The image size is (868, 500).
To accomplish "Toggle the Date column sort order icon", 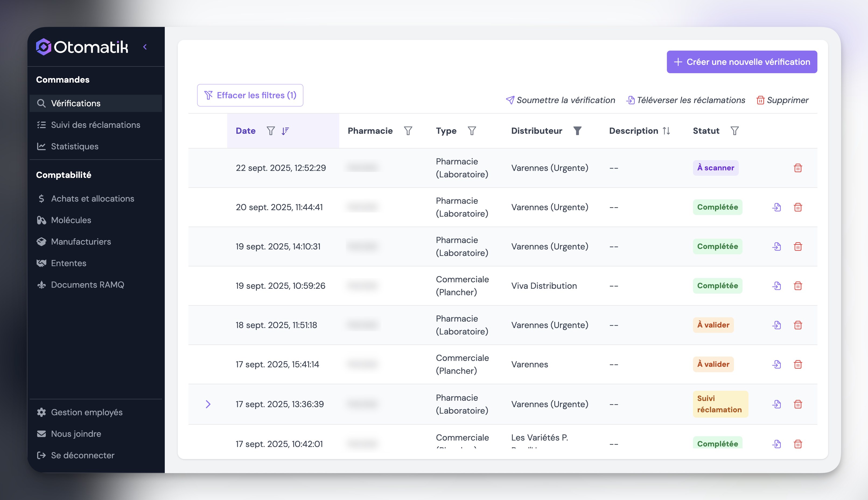I will (285, 131).
